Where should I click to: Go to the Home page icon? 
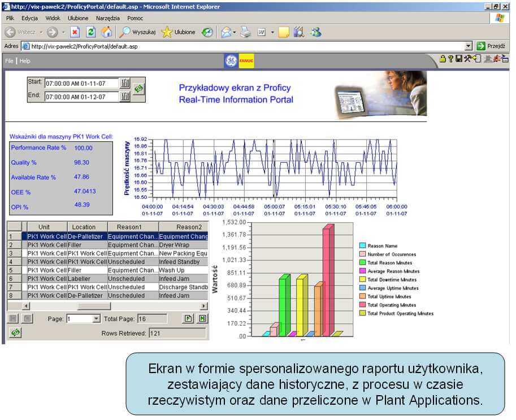(106, 32)
